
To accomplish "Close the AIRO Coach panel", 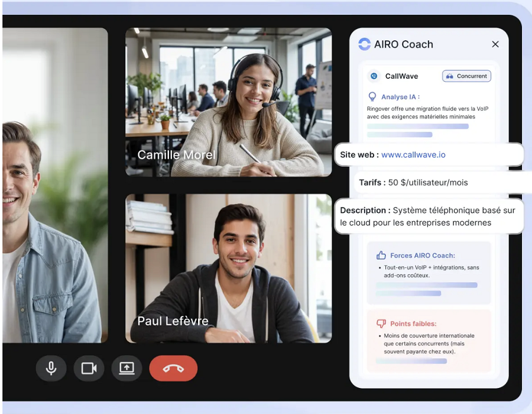I will click(495, 44).
